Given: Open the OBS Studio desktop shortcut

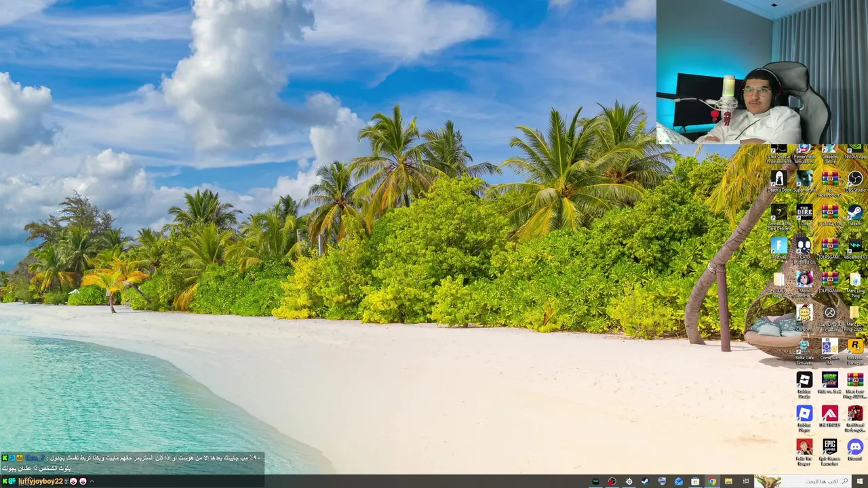Looking at the screenshot, I should (855, 181).
